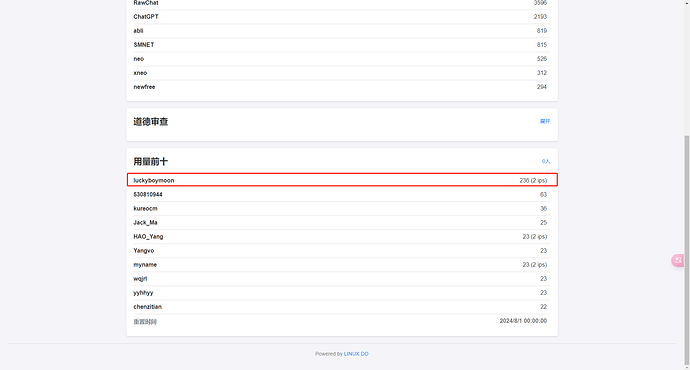
Task: Click the chenzitian user row
Action: (342, 307)
